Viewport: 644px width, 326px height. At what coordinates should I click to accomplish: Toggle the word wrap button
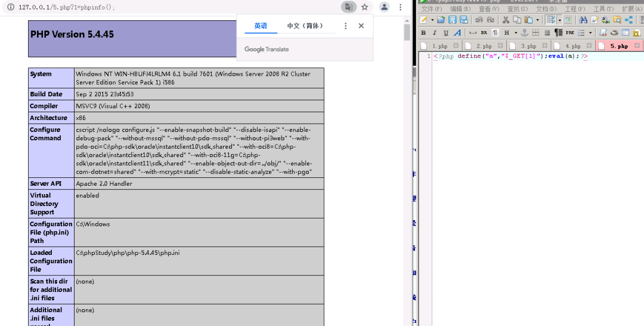pyautogui.click(x=550, y=20)
